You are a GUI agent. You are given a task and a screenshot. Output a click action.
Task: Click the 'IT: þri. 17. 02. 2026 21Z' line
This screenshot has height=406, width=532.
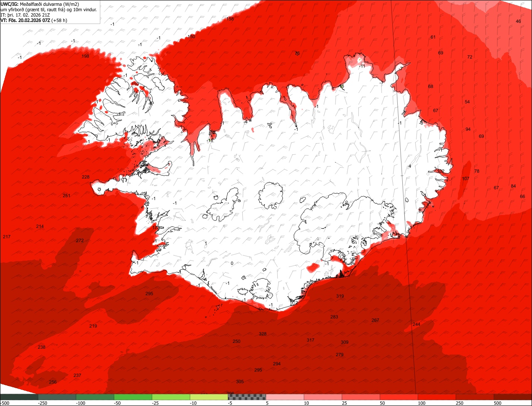point(25,15)
